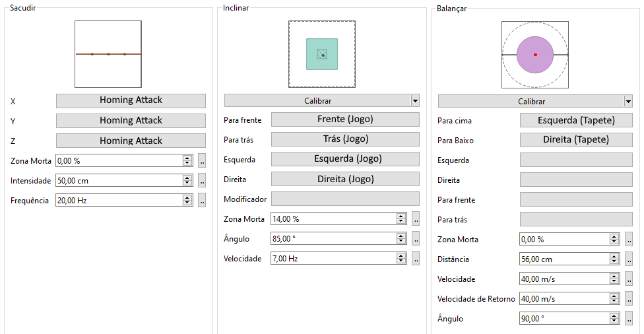The height and width of the screenshot is (334, 644).
Task: Click the '..' button beside Sacudir Zona Morta
Action: (202, 160)
